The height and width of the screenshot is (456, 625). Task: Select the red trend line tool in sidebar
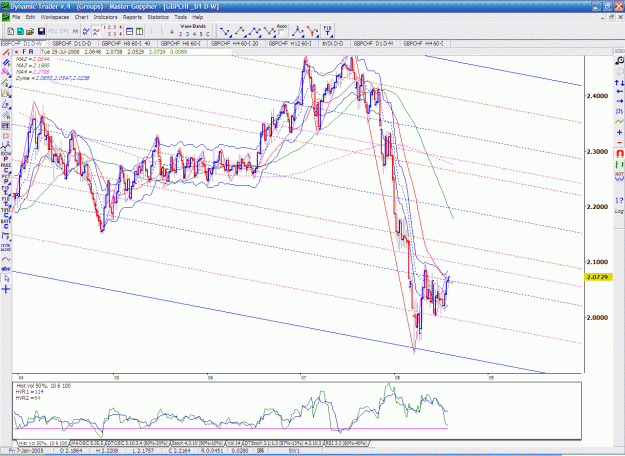(x=6, y=53)
